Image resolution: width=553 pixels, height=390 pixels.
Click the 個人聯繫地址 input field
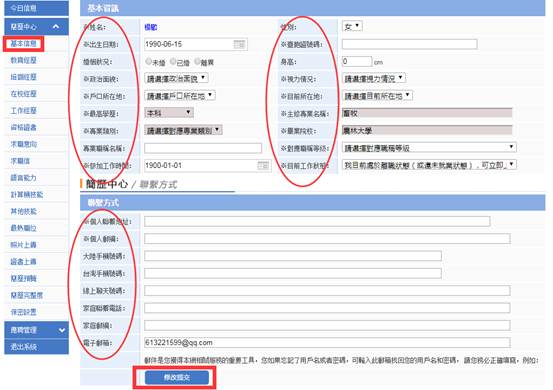point(317,221)
